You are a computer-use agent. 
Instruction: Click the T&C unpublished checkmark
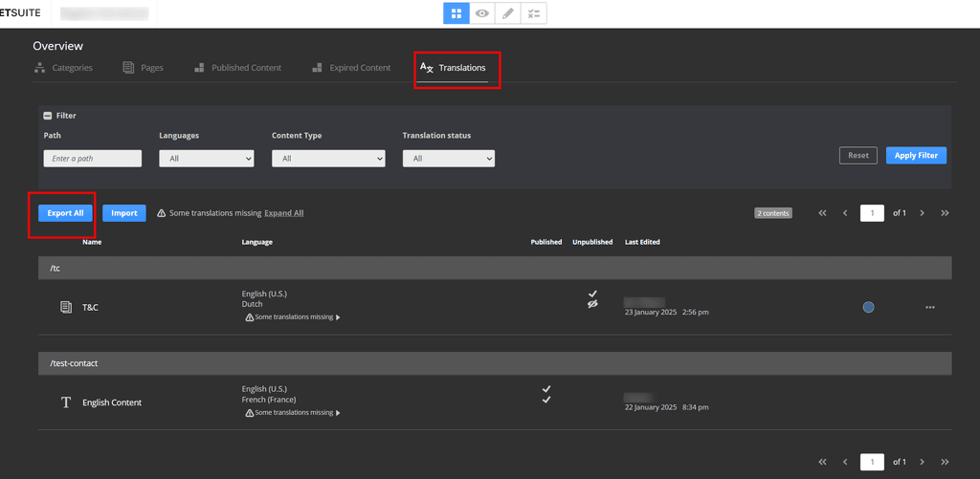592,294
